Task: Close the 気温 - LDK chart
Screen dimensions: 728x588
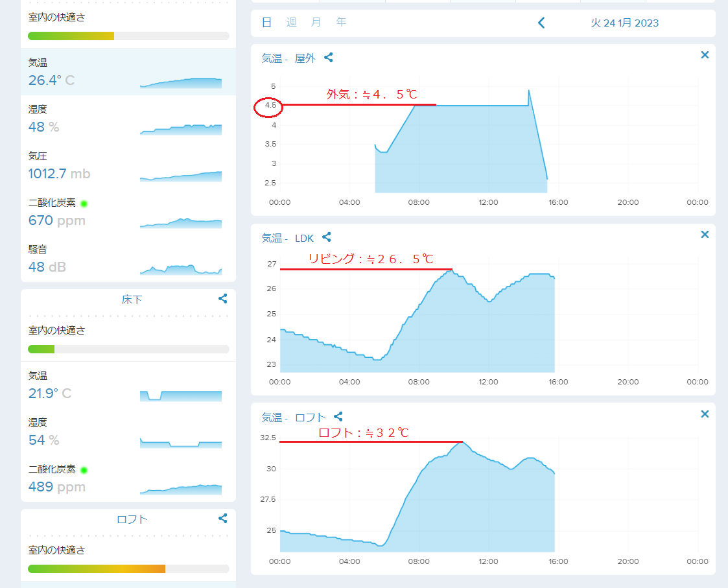Action: coord(705,235)
